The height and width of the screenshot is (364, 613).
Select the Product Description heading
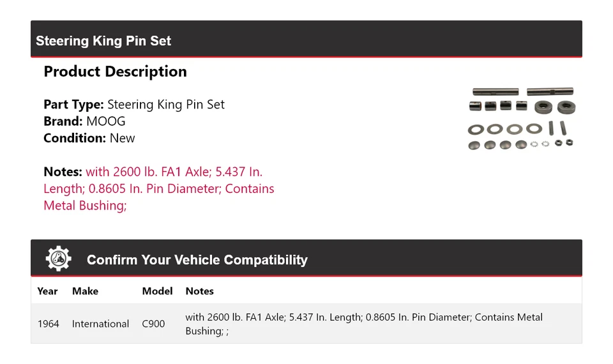[115, 72]
